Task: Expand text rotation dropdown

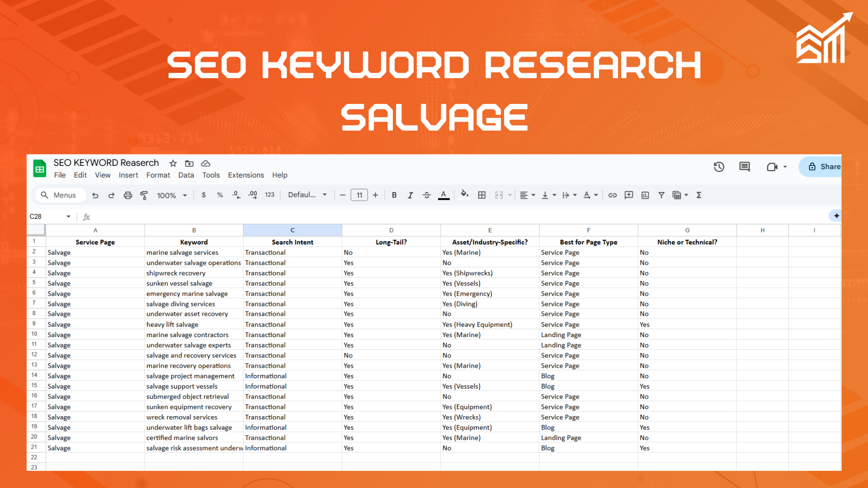Action: click(596, 195)
